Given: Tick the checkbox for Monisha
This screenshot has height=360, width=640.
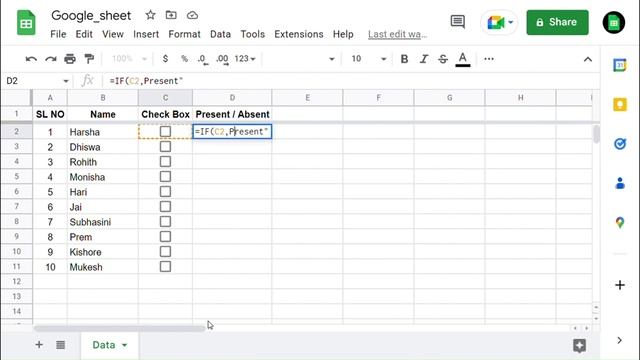Looking at the screenshot, I should (165, 177).
